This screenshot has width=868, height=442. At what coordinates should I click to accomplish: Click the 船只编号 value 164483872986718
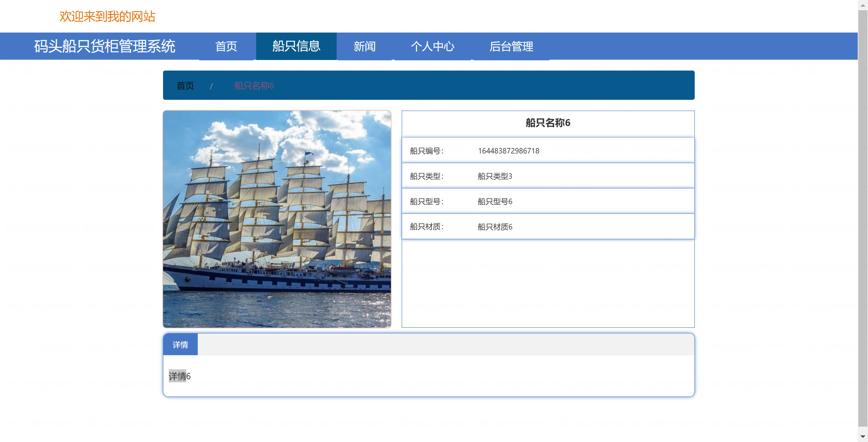(508, 151)
